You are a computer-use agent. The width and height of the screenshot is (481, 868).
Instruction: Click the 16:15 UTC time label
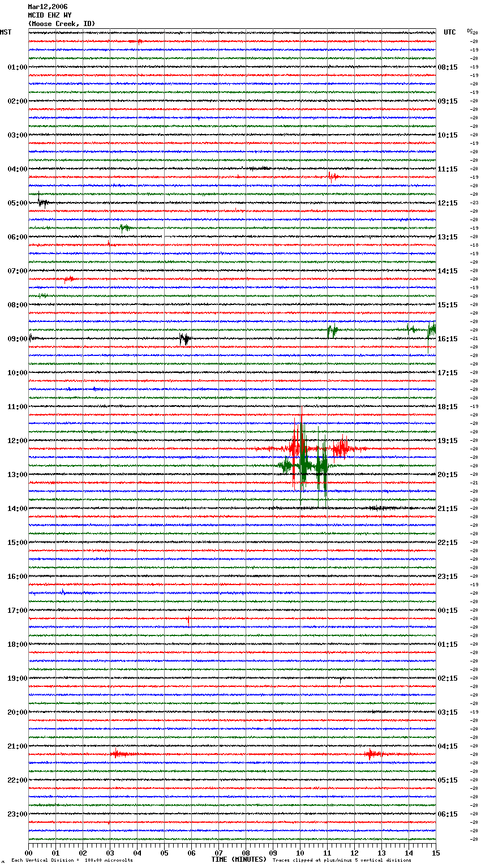click(x=448, y=339)
